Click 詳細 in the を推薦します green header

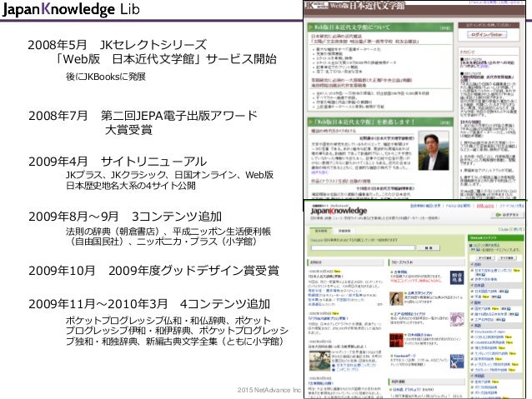point(444,122)
